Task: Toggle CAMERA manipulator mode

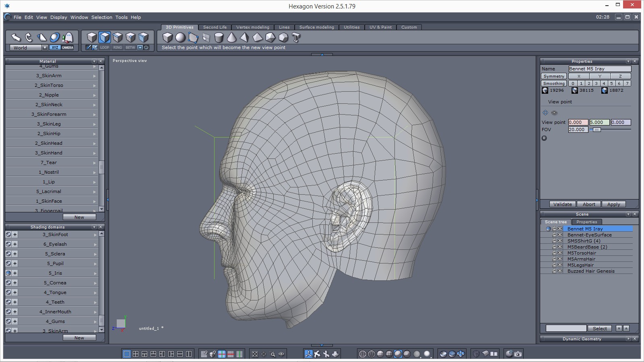Action: (68, 47)
